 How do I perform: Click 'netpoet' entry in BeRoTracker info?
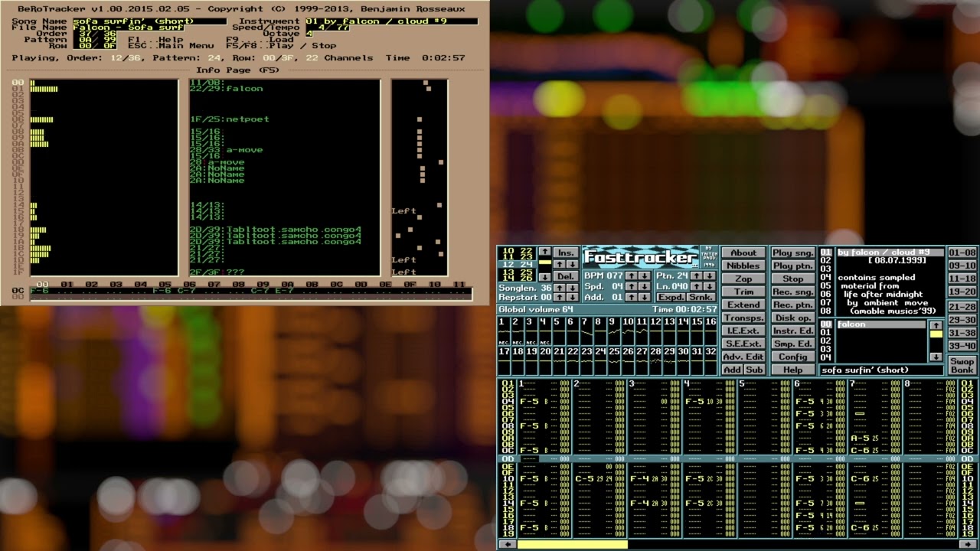pos(247,119)
